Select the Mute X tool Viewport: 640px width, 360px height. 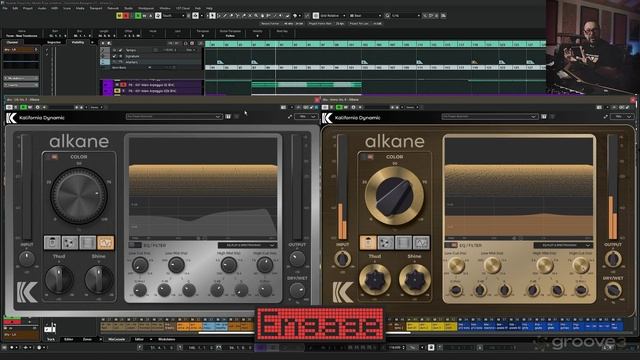pyautogui.click(x=250, y=16)
